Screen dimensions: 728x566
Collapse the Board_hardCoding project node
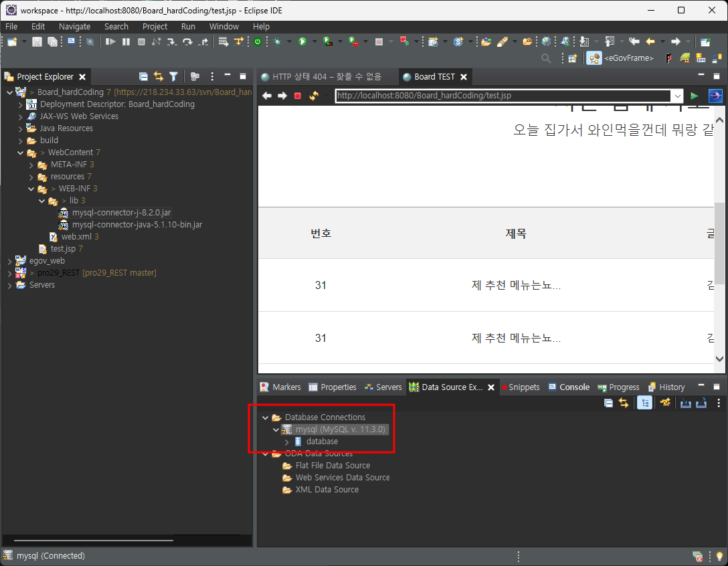(10, 92)
